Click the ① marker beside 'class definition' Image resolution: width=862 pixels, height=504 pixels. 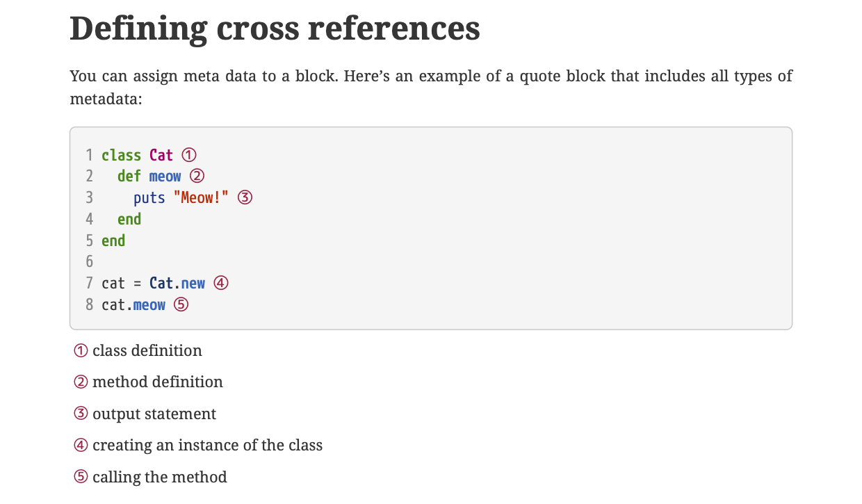pyautogui.click(x=81, y=351)
